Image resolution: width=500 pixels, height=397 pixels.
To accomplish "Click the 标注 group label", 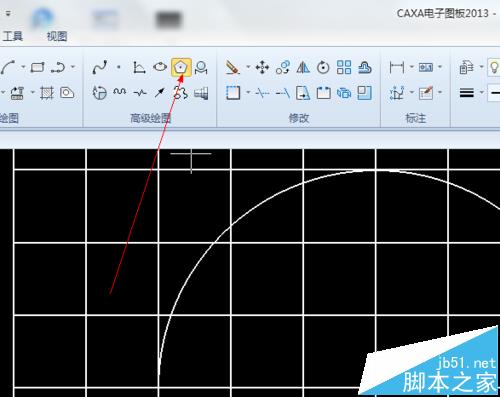I will coord(416,118).
